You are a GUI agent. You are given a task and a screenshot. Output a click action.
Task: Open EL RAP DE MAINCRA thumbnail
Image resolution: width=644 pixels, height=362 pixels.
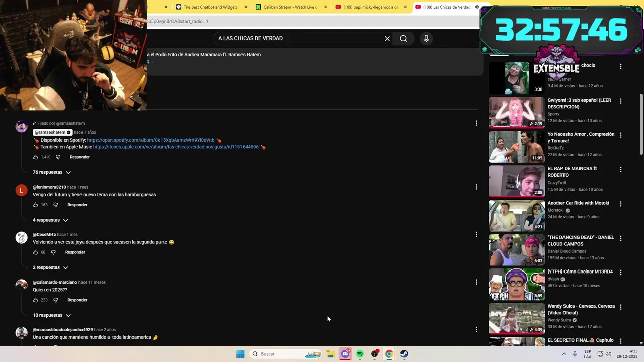(517, 182)
